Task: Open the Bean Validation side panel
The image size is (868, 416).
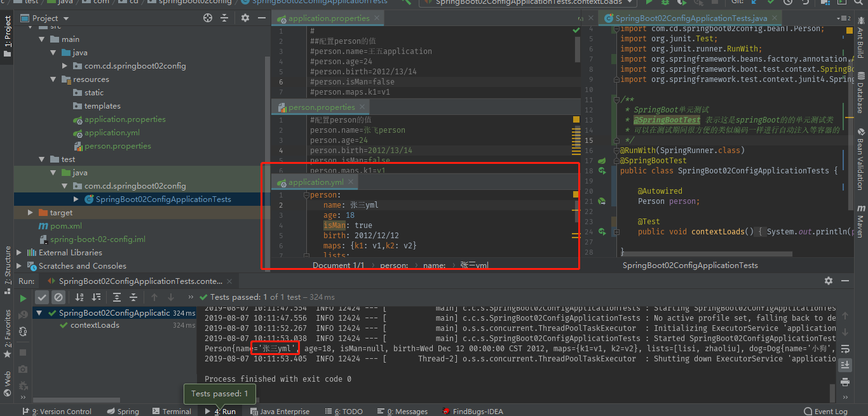Action: 860,159
